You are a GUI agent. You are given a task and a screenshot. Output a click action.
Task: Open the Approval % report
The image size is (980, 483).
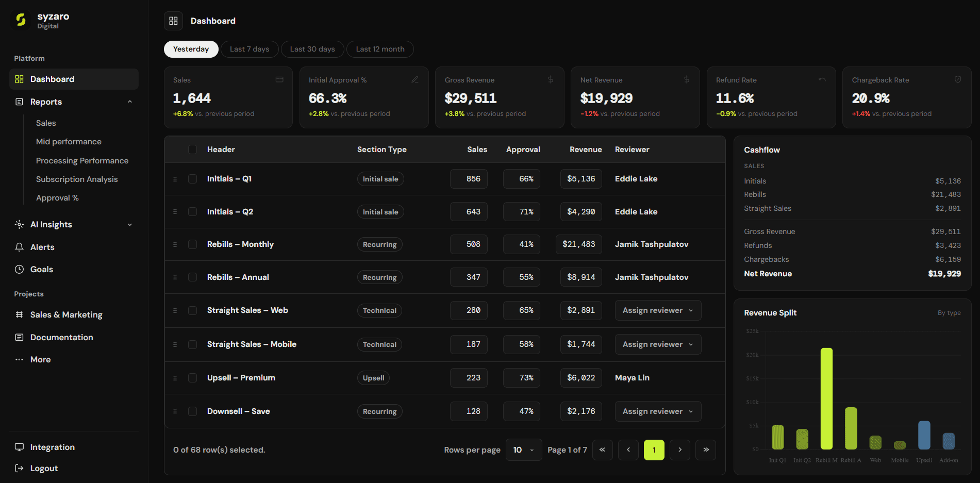(x=57, y=198)
